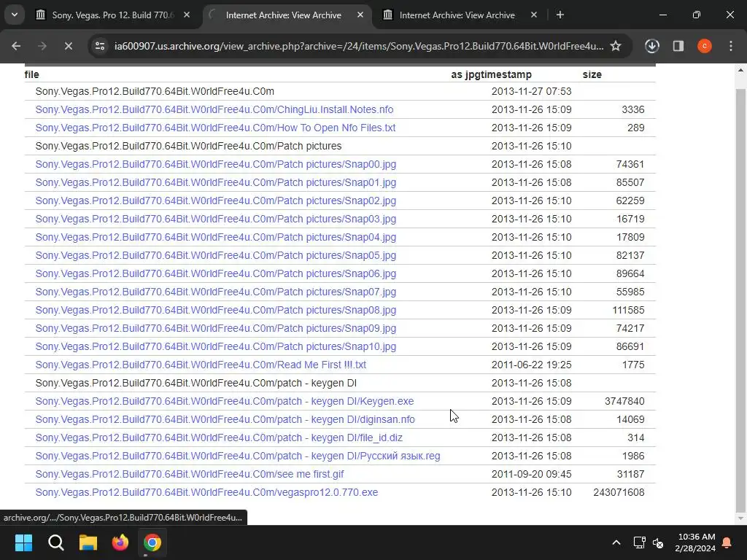Image resolution: width=747 pixels, height=560 pixels.
Task: Close the loading View Archive tab
Action: point(360,15)
